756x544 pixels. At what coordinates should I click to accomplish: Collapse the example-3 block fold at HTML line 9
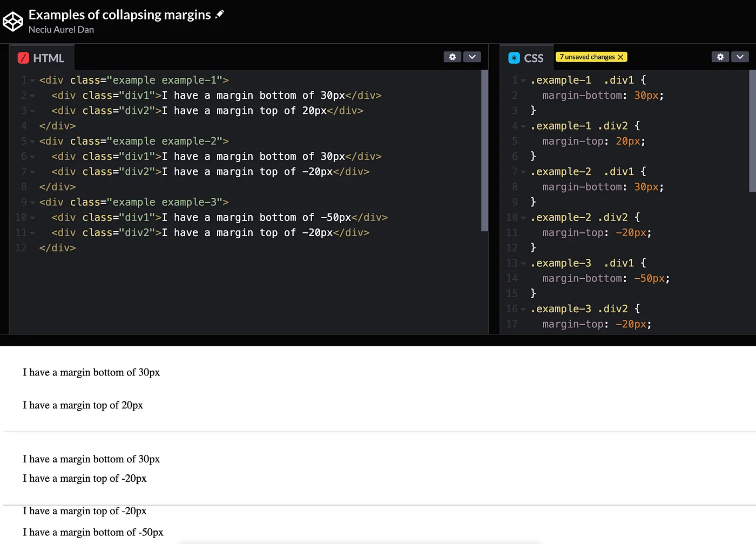click(x=31, y=202)
